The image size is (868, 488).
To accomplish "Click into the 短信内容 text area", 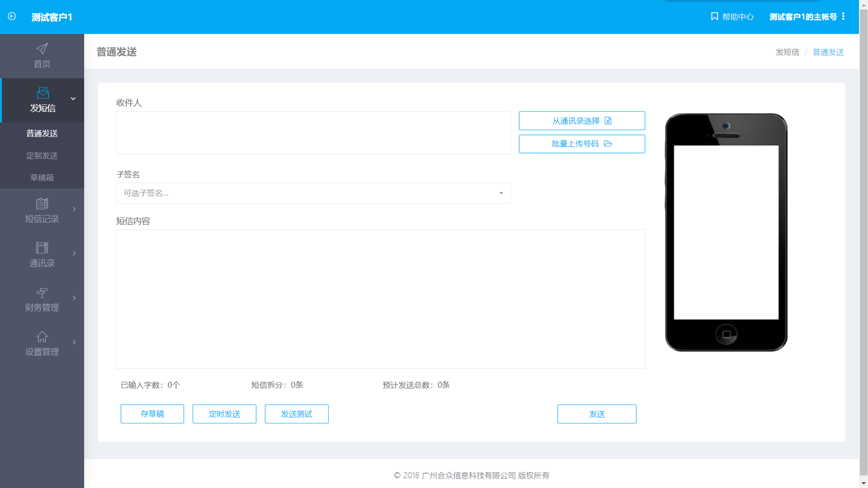I will pos(380,299).
